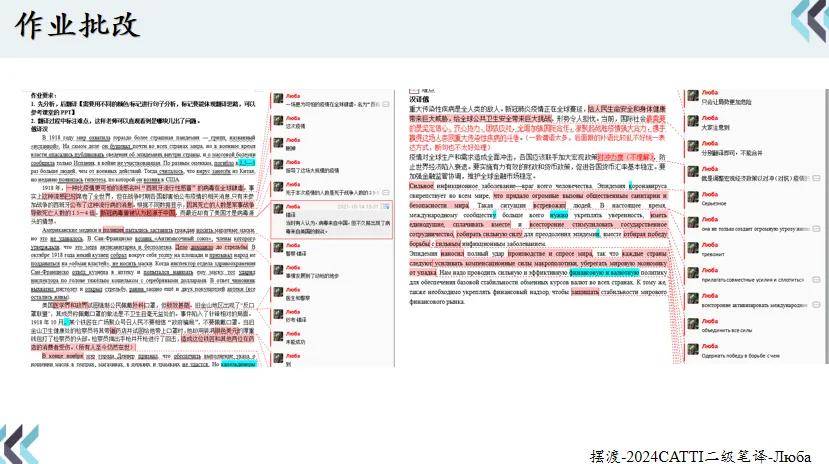Viewport: 829px width, 464px height.
Task: Click the footer text "摆渡-2024CATTI二级笔译-Люба"
Action: tap(700, 456)
